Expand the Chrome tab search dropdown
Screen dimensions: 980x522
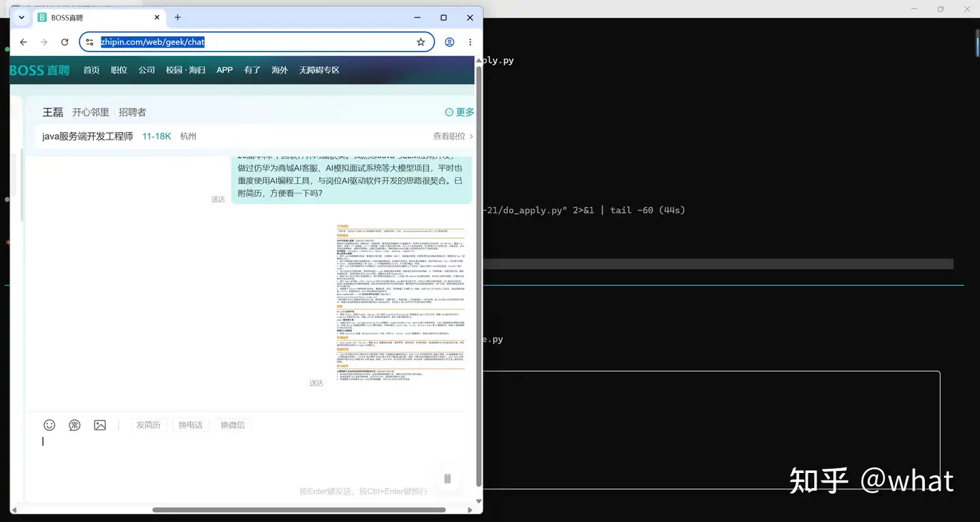tap(22, 18)
